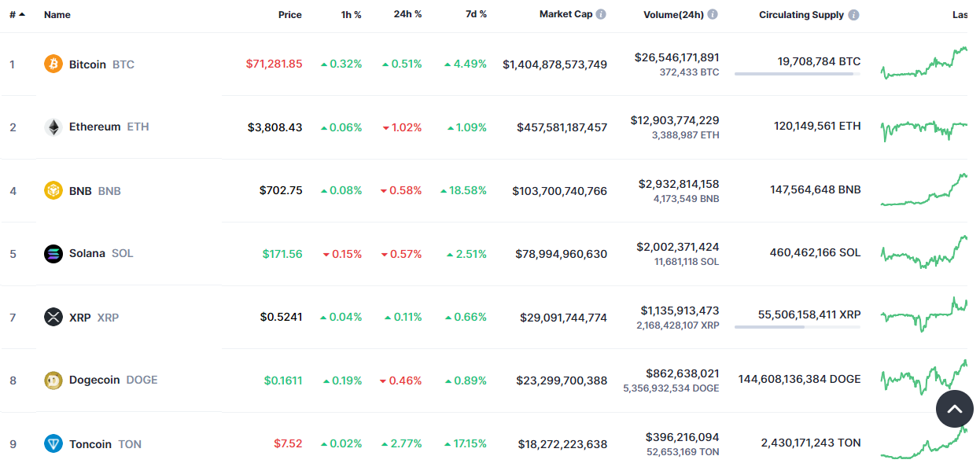980x467 pixels.
Task: Click Bitcoin volume $26,546,171,891
Action: (x=677, y=57)
